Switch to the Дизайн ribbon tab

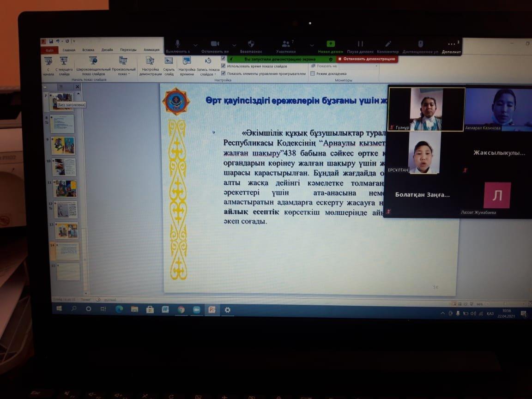pos(107,50)
